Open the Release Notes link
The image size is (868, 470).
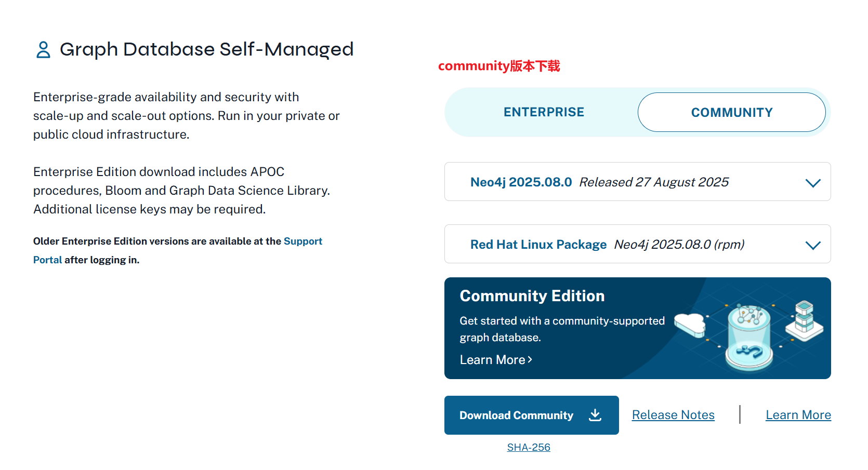[x=673, y=415]
